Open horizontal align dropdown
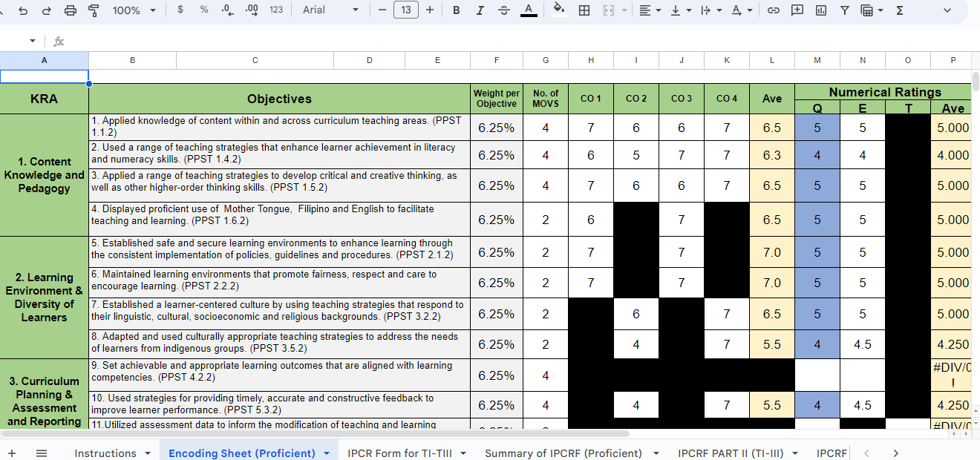 tap(650, 10)
